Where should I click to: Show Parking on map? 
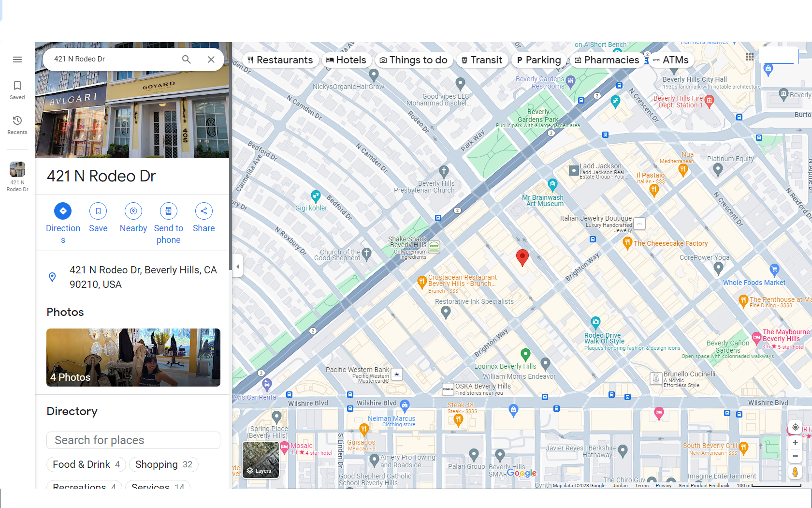(538, 60)
